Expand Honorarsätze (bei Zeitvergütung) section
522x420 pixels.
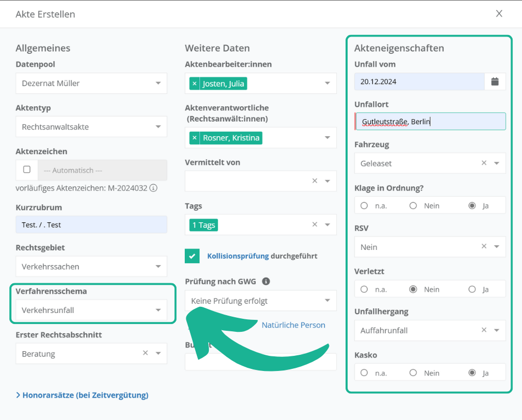(82, 395)
